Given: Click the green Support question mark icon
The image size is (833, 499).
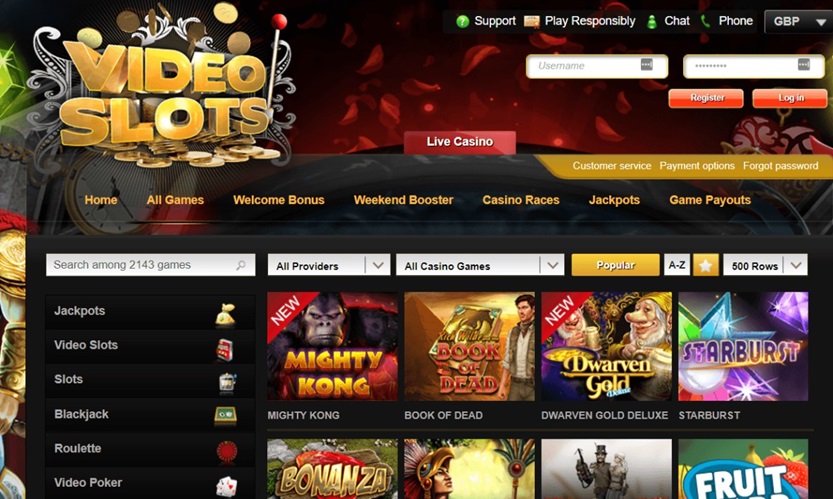Looking at the screenshot, I should (x=463, y=21).
